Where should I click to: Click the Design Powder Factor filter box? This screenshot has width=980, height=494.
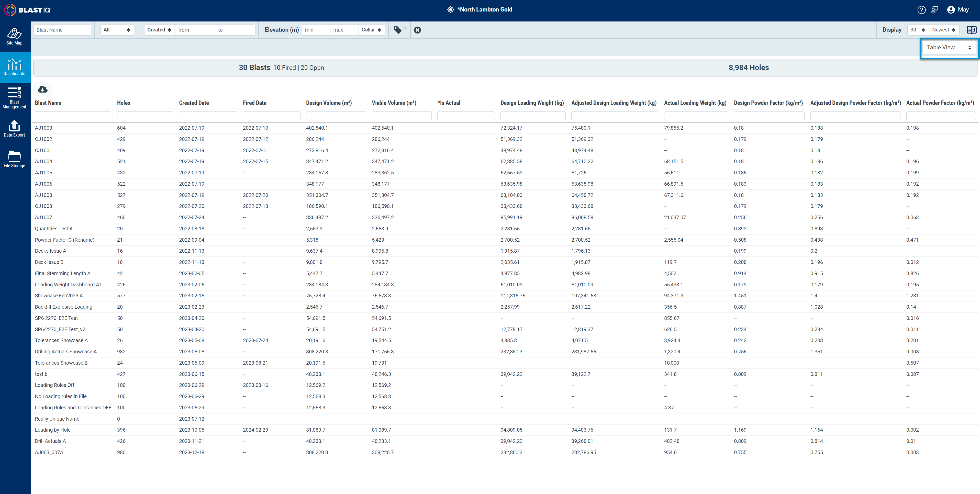pyautogui.click(x=769, y=116)
